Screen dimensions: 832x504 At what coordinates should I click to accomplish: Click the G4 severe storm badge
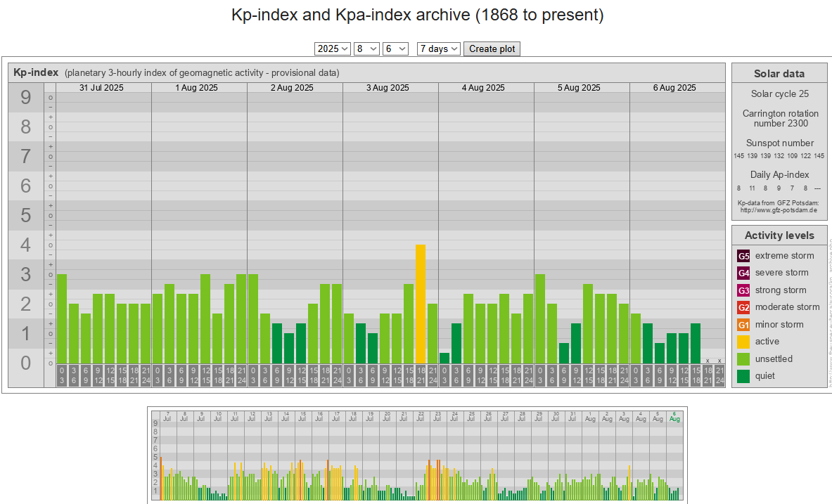[x=743, y=273]
